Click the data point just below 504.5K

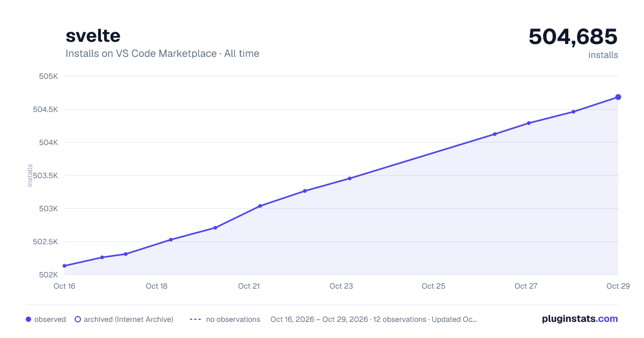[573, 112]
